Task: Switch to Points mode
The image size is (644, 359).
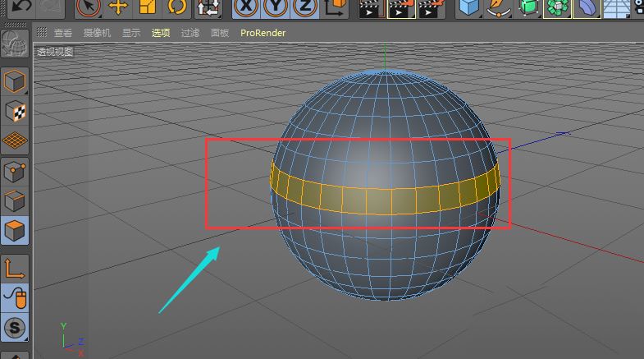Action: tap(15, 172)
